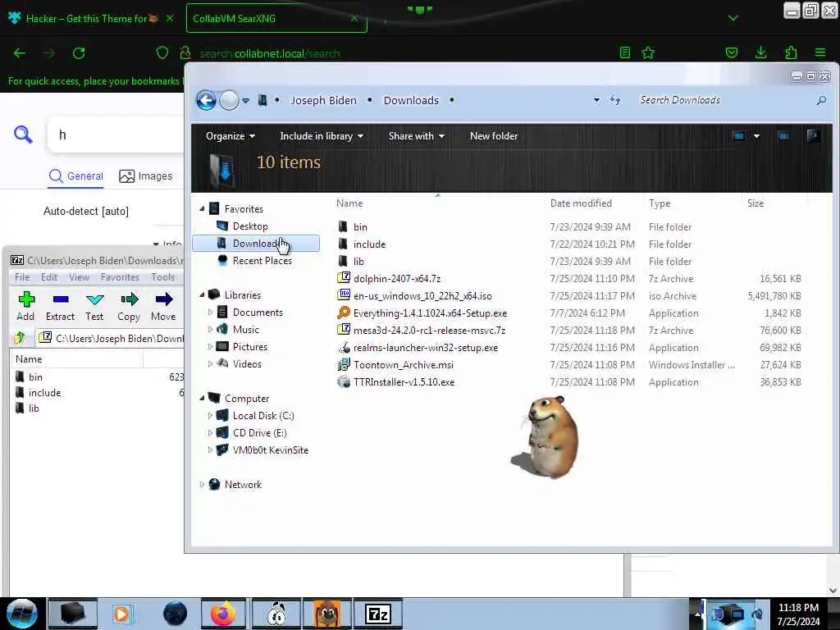This screenshot has width=840, height=630.
Task: Select TTRInstaller-v1.5.10.exe
Action: (404, 382)
